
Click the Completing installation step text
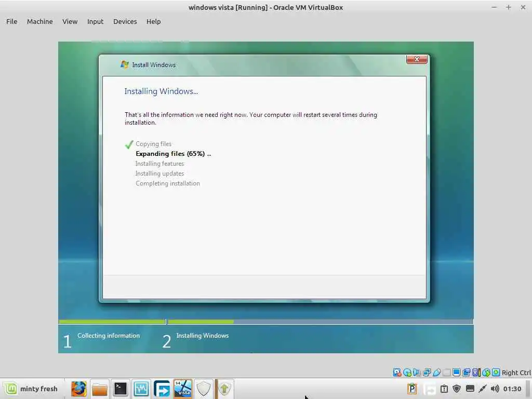pyautogui.click(x=168, y=183)
